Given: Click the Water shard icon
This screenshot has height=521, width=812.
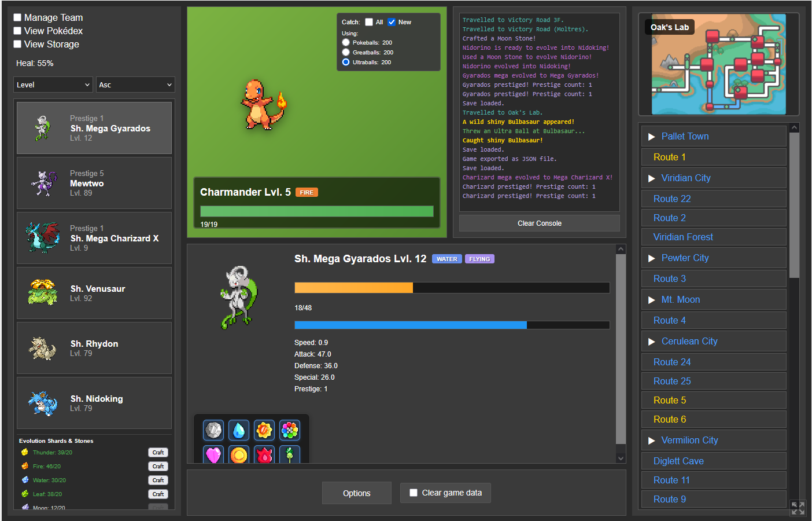Looking at the screenshot, I should [x=25, y=480].
